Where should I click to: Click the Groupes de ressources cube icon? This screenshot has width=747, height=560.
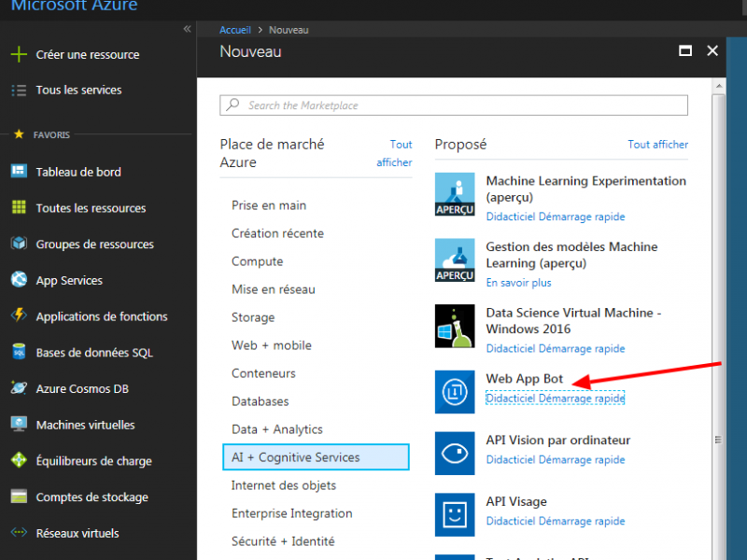pos(19,244)
